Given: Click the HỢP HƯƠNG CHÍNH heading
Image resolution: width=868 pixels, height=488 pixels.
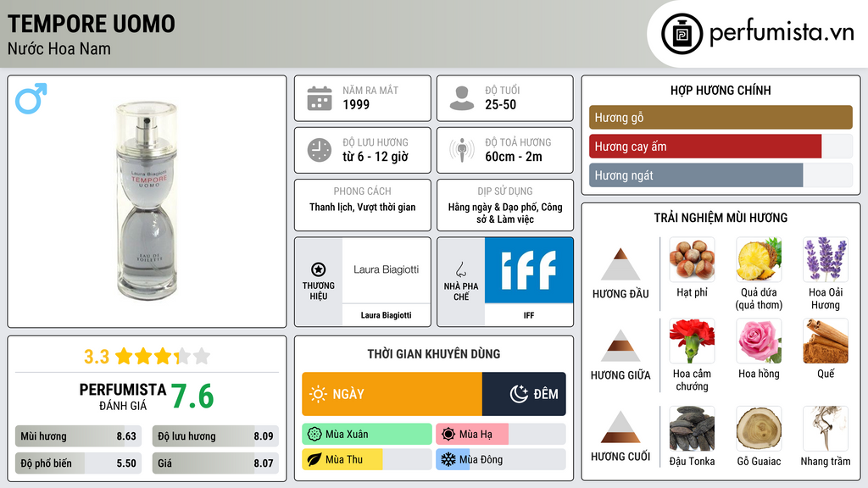Looking at the screenshot, I should click(x=721, y=90).
